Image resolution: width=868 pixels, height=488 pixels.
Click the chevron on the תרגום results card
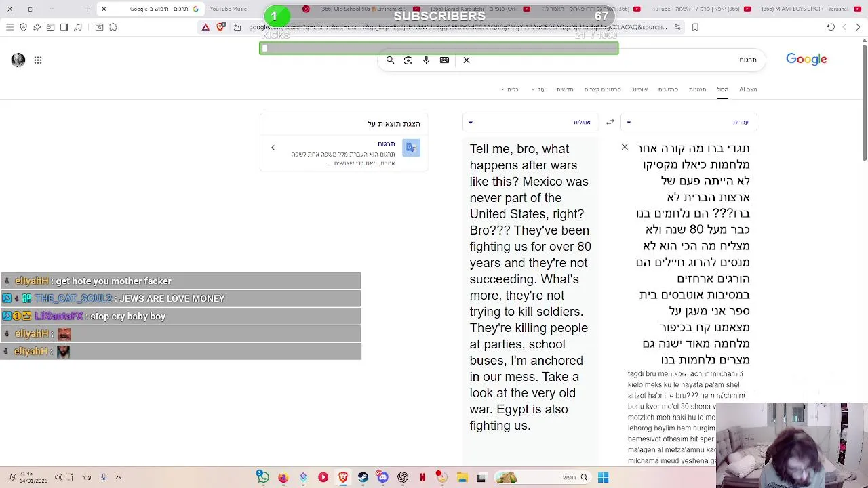[273, 148]
